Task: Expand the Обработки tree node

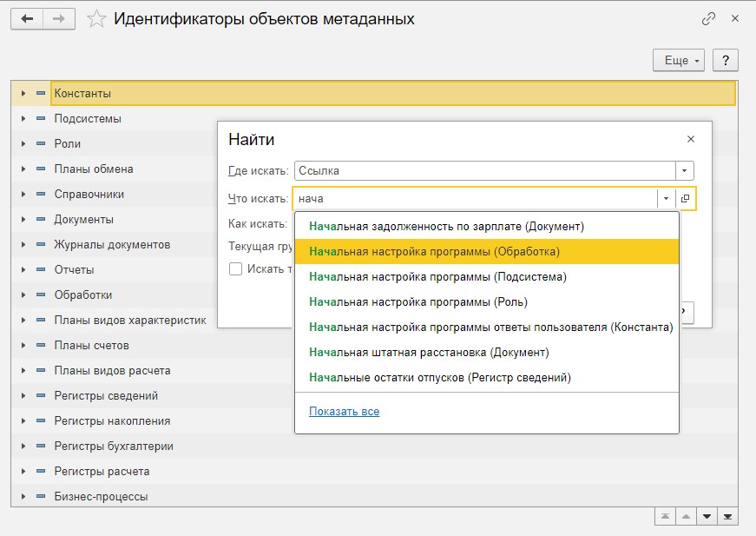Action: [23, 294]
